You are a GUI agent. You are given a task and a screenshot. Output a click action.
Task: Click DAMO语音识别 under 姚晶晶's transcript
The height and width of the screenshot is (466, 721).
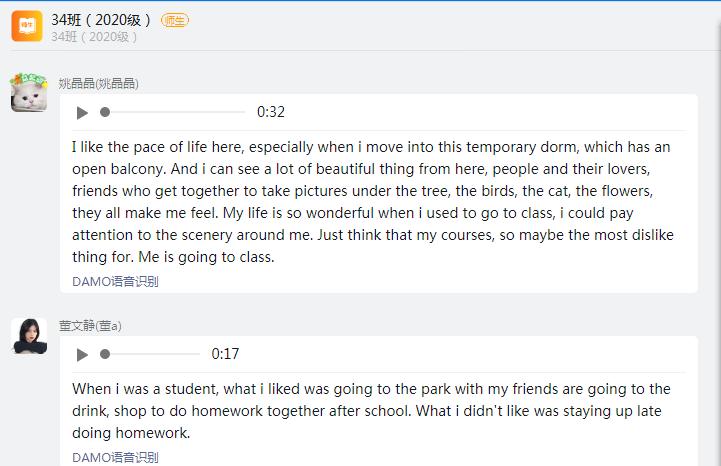[x=115, y=281]
